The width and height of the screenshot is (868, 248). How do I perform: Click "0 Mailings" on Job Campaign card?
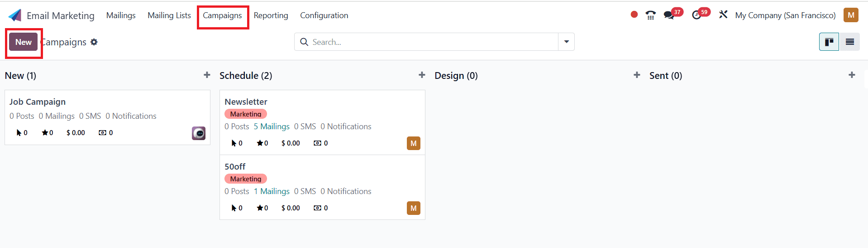(57, 116)
